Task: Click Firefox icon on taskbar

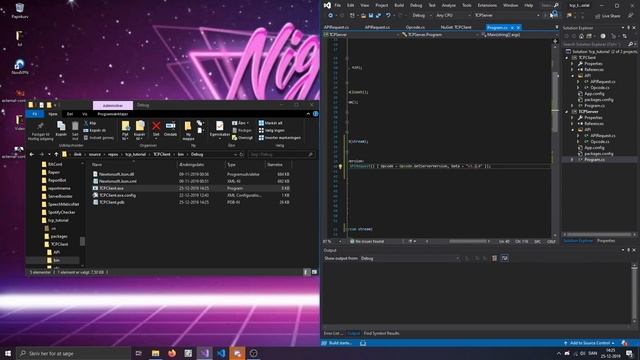Action: click(x=172, y=353)
